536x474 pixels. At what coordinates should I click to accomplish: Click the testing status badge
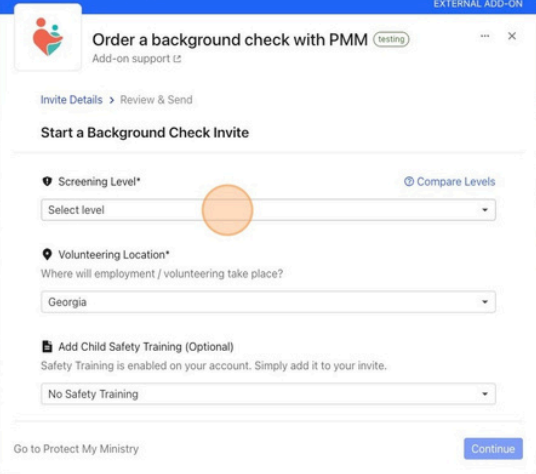click(391, 39)
